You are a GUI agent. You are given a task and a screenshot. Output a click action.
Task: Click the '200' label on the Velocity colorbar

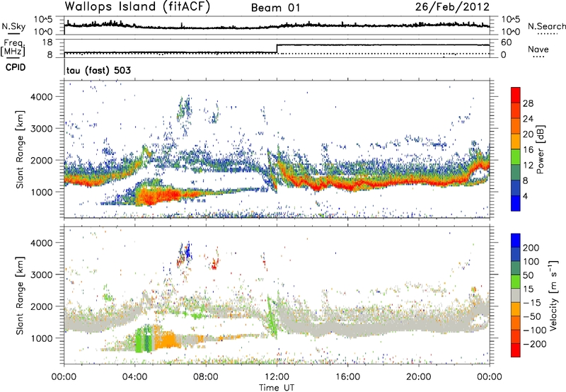point(531,248)
